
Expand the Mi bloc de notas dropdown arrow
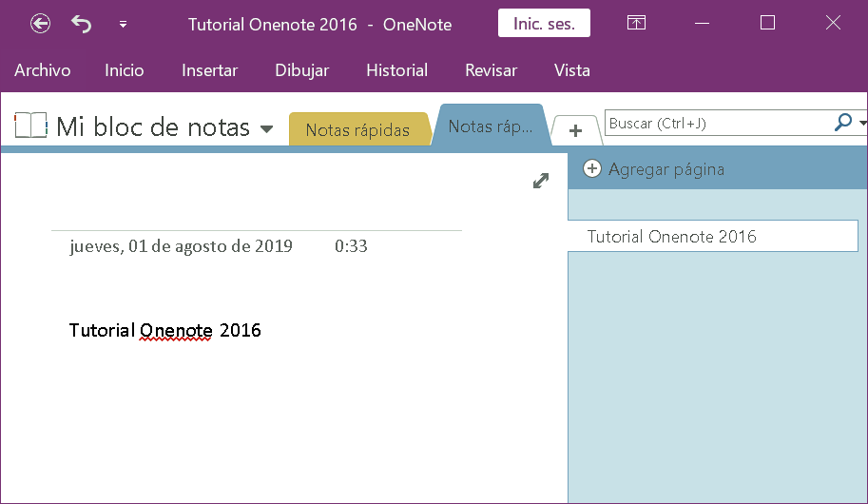click(267, 129)
